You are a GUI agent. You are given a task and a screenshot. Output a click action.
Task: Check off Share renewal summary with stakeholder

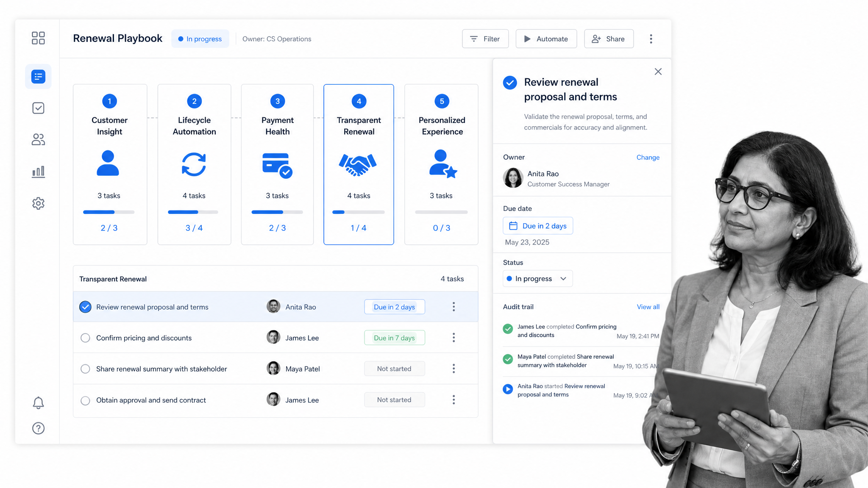click(x=85, y=369)
